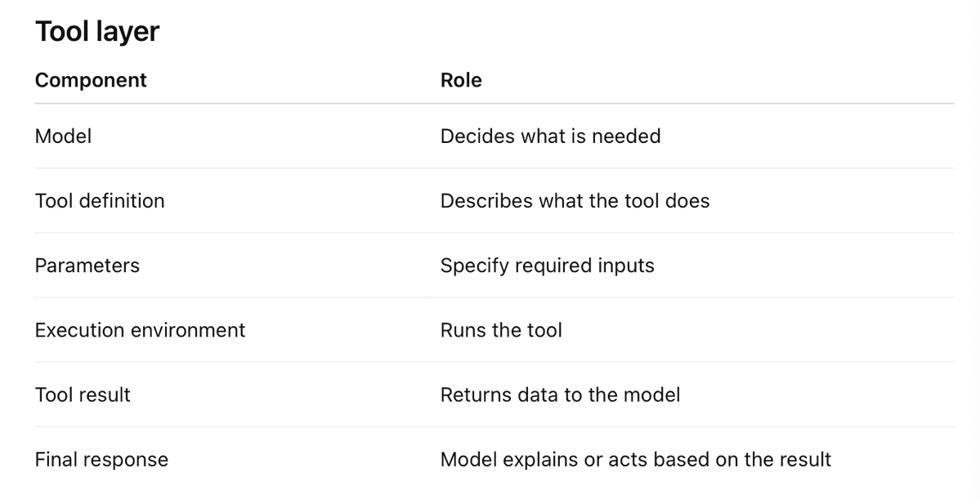Select the Tool definition cell

point(100,201)
